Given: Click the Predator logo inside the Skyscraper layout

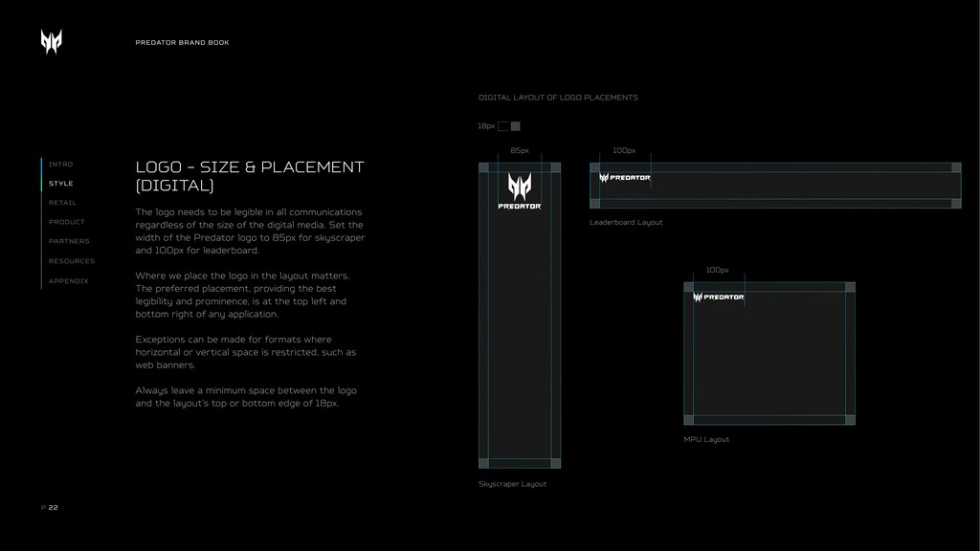Looking at the screenshot, I should tap(519, 191).
